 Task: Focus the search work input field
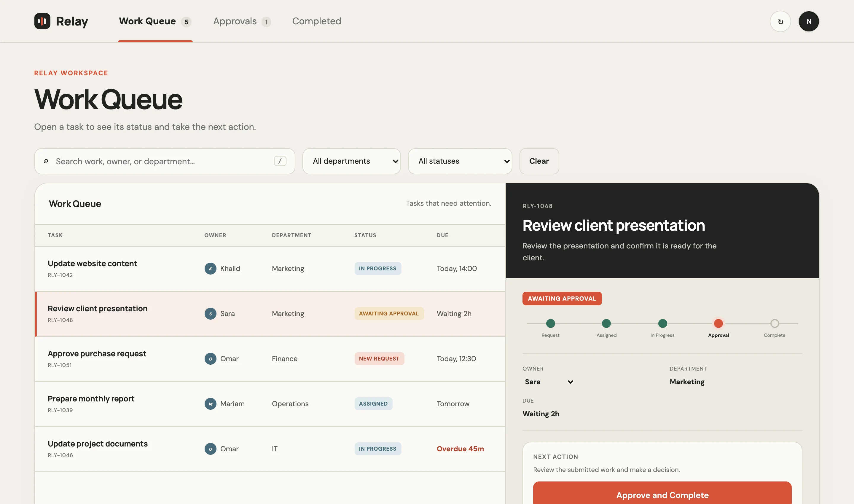165,161
